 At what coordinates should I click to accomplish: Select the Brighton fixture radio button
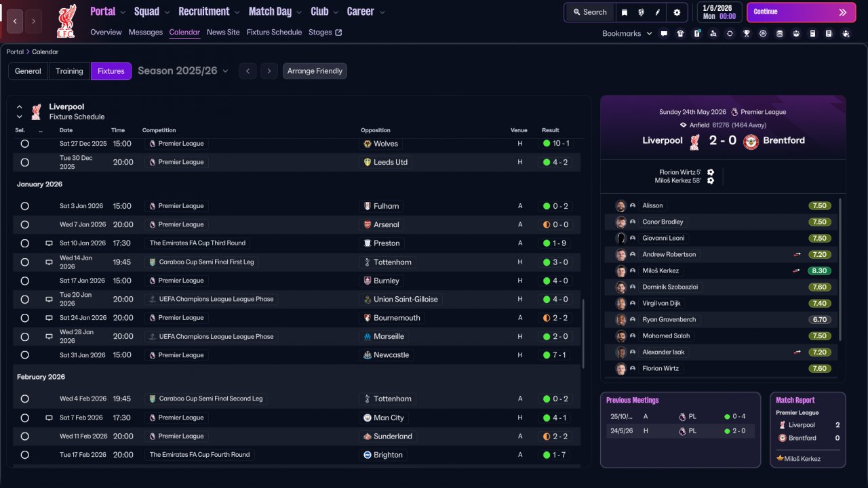(x=25, y=455)
